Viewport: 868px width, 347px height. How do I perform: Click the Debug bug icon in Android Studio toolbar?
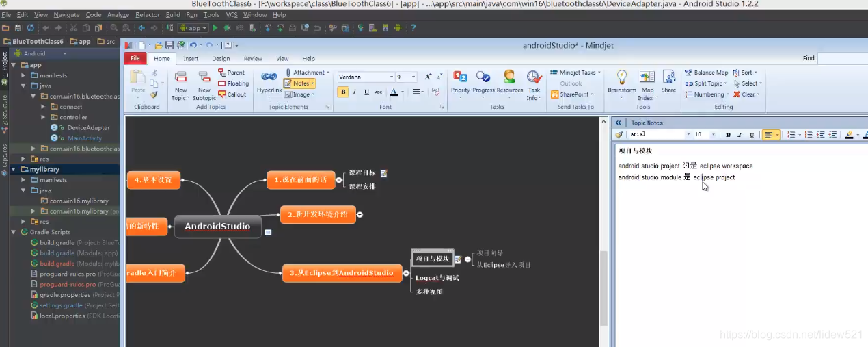(x=227, y=28)
